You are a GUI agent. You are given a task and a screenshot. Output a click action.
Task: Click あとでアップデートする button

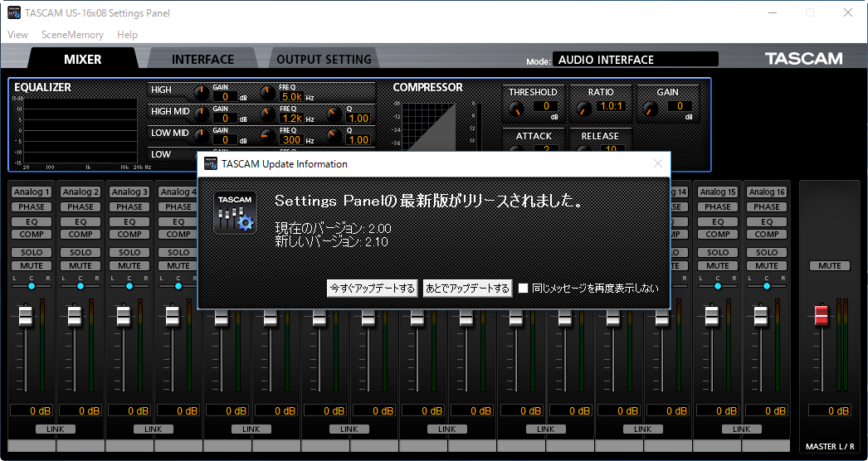(467, 289)
